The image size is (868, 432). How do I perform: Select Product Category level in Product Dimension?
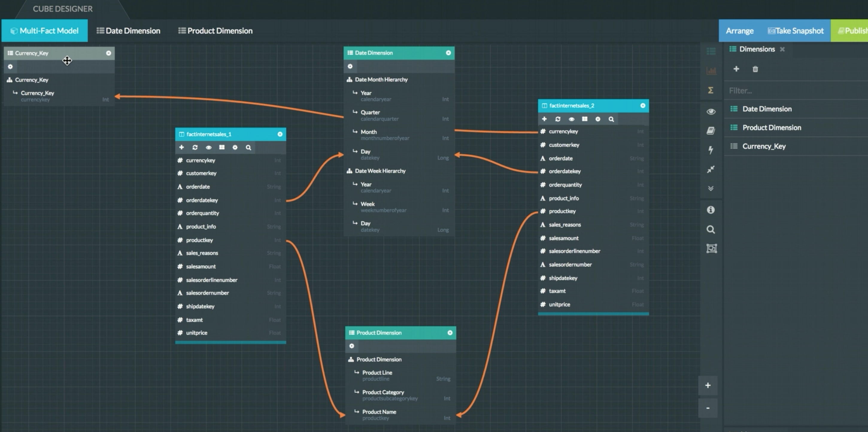click(x=401, y=395)
